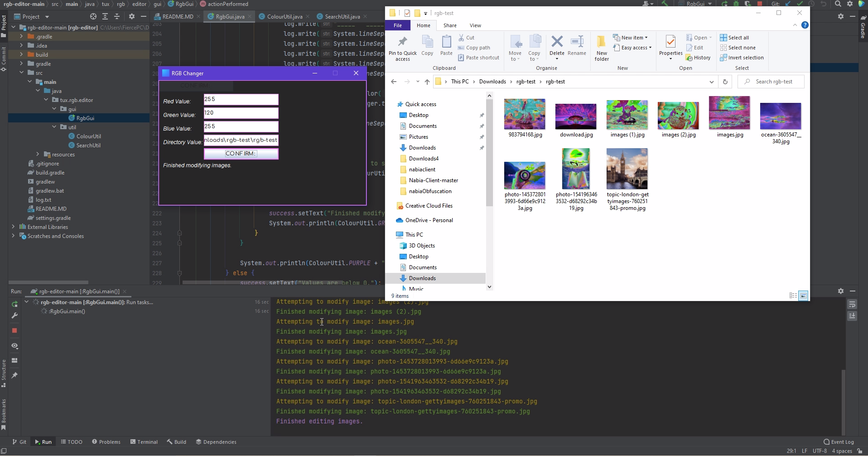
Task: Switch Explorer to details view
Action: coord(793,296)
